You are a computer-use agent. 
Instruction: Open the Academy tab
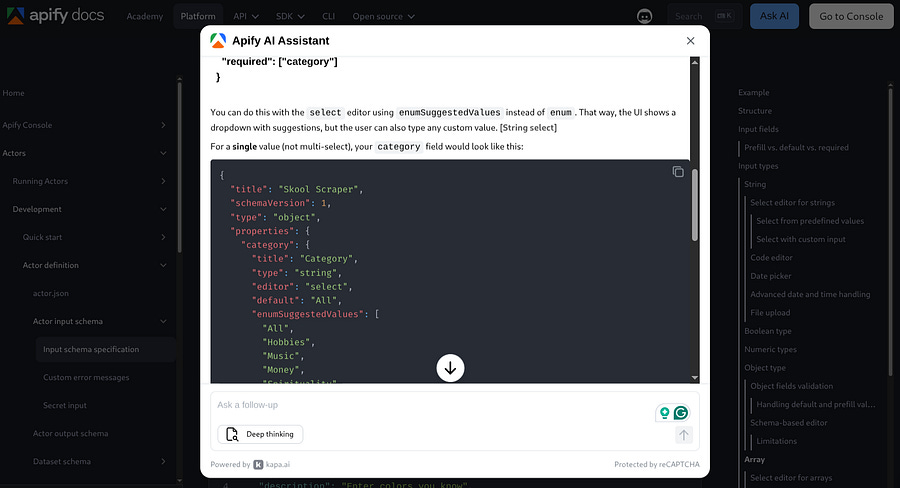(145, 16)
